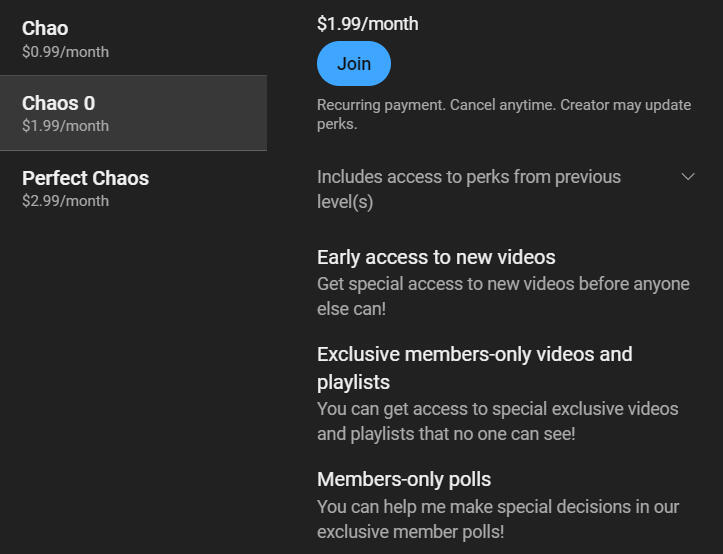This screenshot has width=723, height=554.
Task: Click the $1.99/month price under Chaos 0
Action: pyautogui.click(x=66, y=126)
